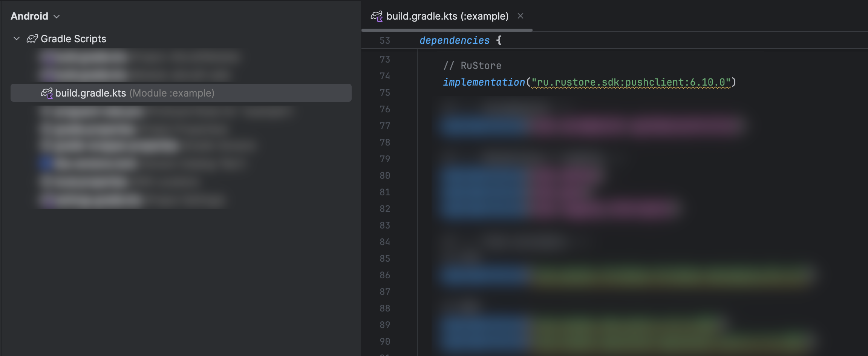The width and height of the screenshot is (868, 356).
Task: Click line number 90 in the gutter
Action: 384,342
